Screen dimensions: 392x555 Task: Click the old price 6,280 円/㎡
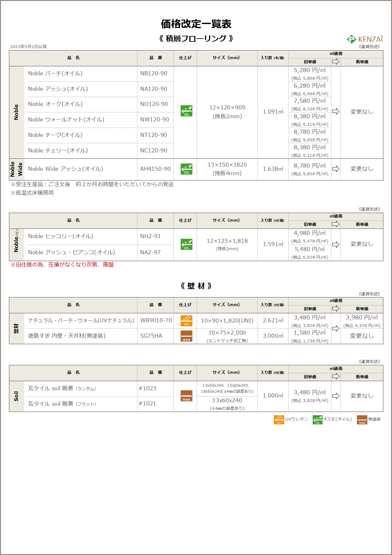pyautogui.click(x=310, y=86)
